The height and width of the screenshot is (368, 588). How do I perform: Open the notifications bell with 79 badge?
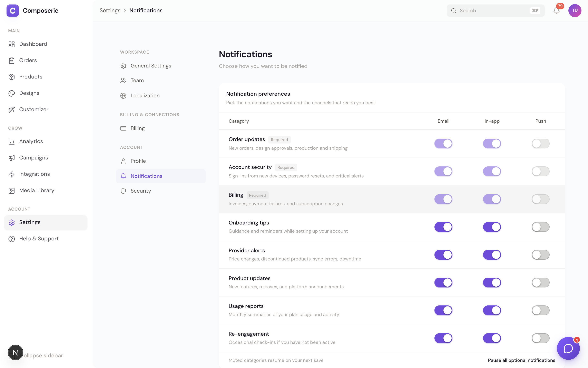pyautogui.click(x=556, y=10)
